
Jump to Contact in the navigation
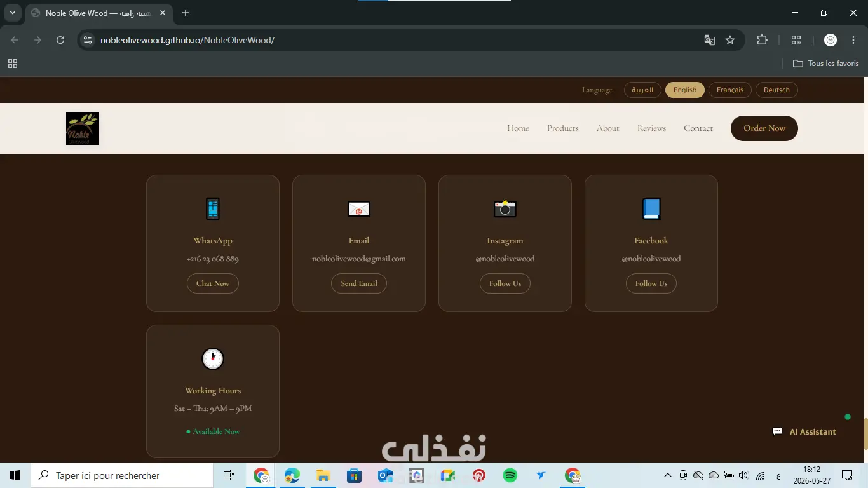pyautogui.click(x=698, y=128)
